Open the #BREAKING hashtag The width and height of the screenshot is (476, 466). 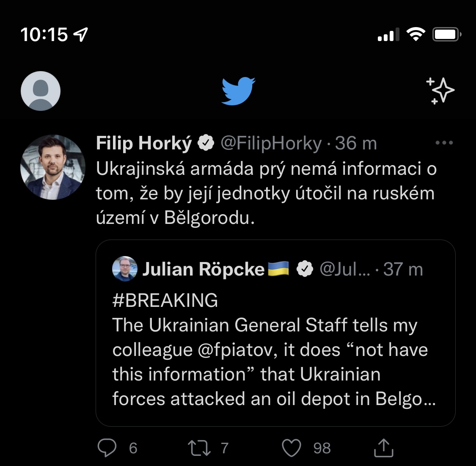(x=165, y=300)
